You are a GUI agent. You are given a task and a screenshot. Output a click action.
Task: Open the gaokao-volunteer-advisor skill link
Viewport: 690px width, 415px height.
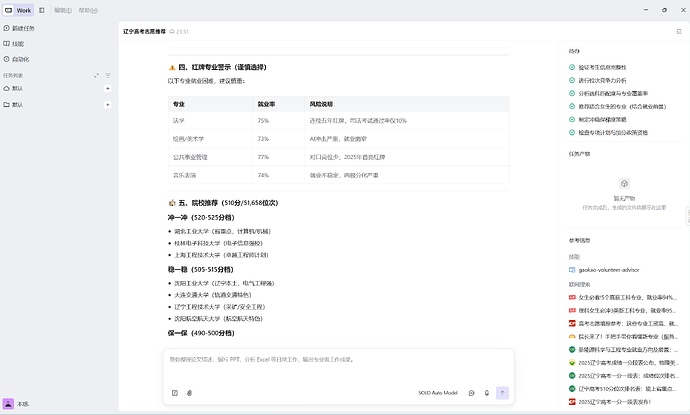604,270
